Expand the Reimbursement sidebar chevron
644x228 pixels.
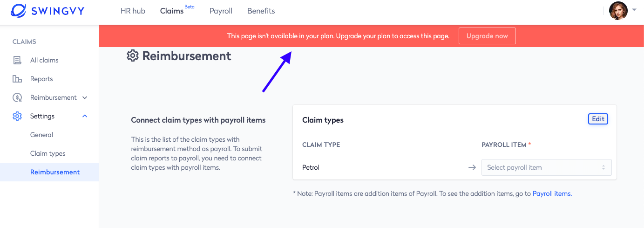click(85, 97)
